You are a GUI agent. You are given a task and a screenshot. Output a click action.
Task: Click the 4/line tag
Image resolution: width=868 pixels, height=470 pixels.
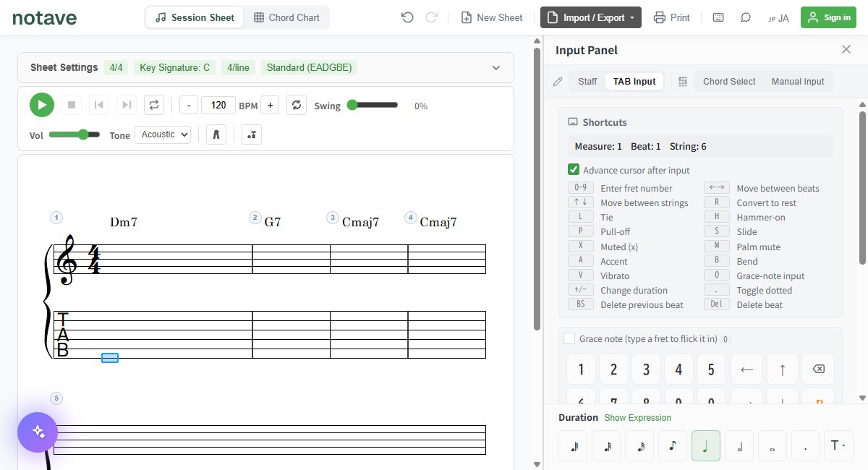click(238, 67)
